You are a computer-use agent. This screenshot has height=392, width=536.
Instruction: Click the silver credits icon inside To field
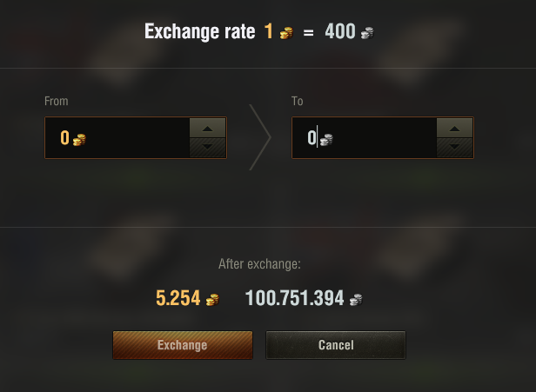point(325,139)
